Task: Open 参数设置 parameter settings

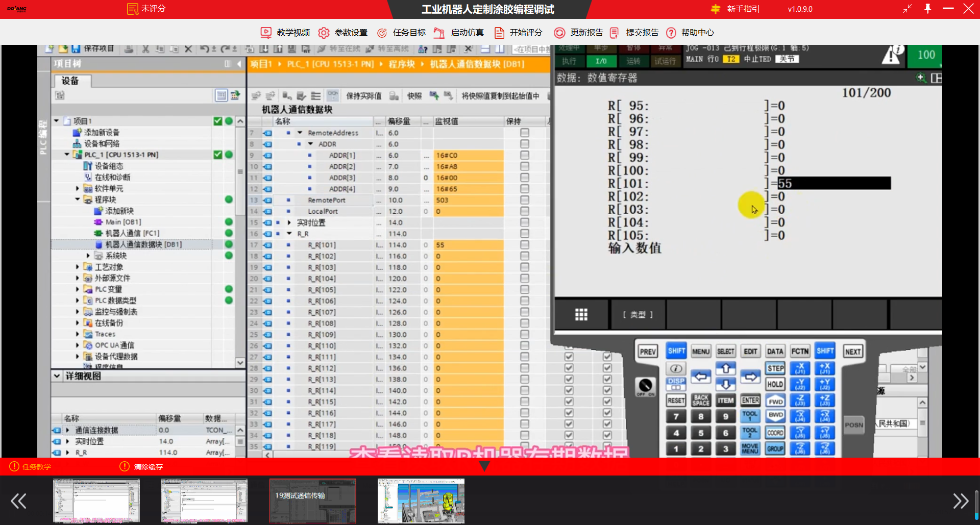Action: click(x=343, y=33)
